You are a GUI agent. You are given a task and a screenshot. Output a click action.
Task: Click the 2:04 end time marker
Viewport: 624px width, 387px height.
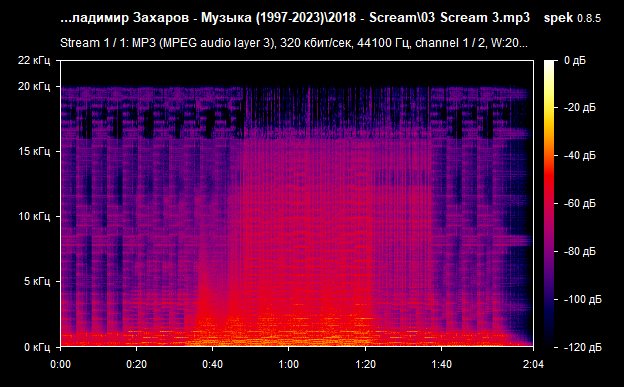click(533, 364)
